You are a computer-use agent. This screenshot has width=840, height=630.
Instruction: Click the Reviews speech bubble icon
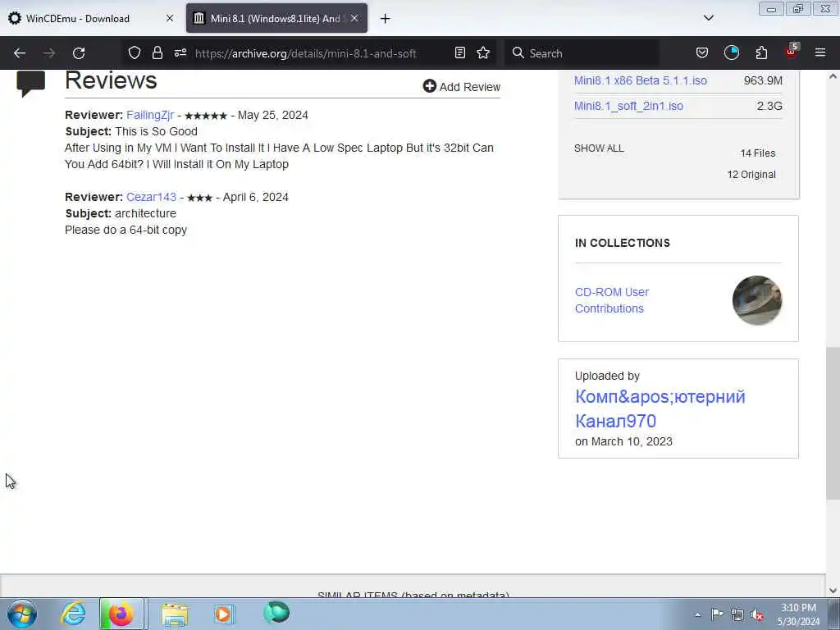[31, 84]
